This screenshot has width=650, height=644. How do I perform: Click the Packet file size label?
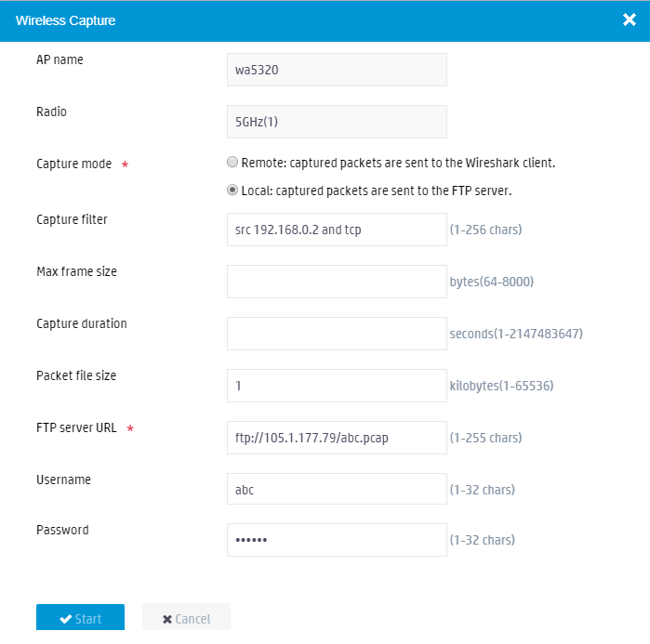tap(76, 375)
